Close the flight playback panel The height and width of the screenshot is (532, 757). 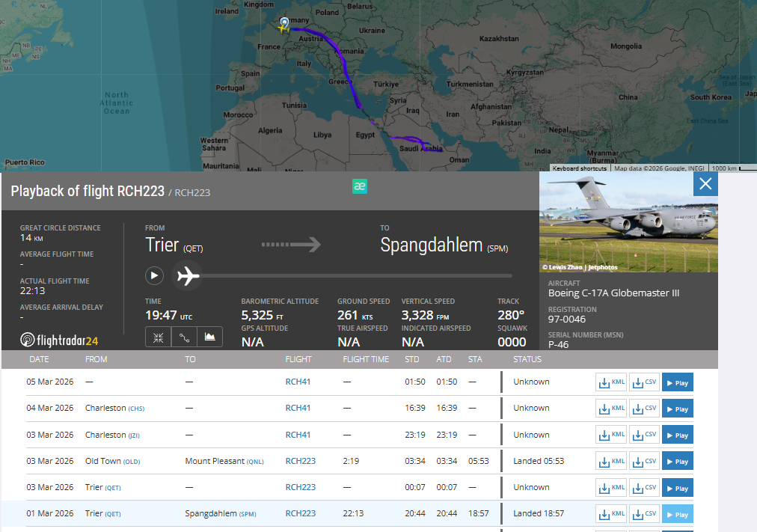coord(705,184)
